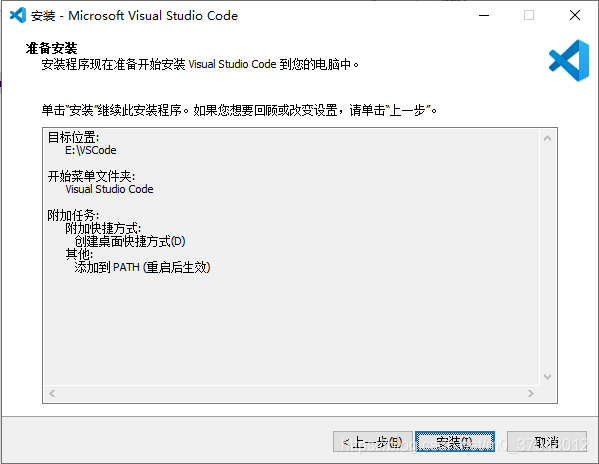Click the Visual Studio Code start menu folder line

(109, 189)
